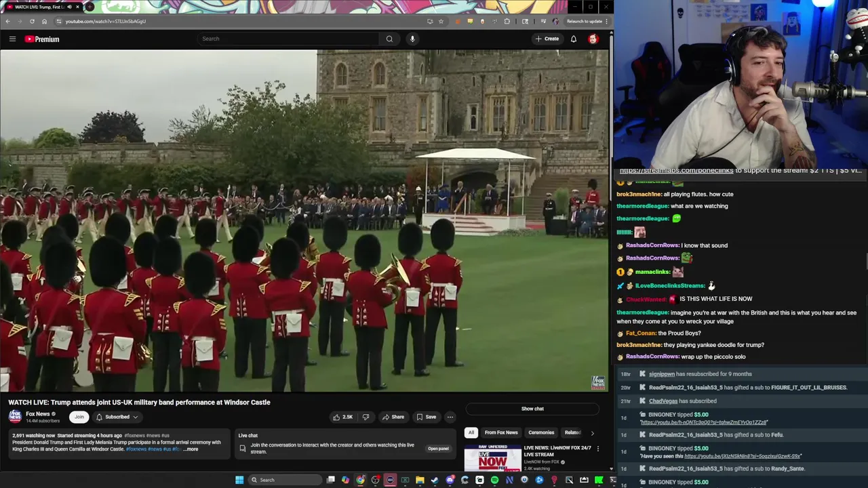
Task: Open the browser home page button
Action: pyautogui.click(x=44, y=21)
